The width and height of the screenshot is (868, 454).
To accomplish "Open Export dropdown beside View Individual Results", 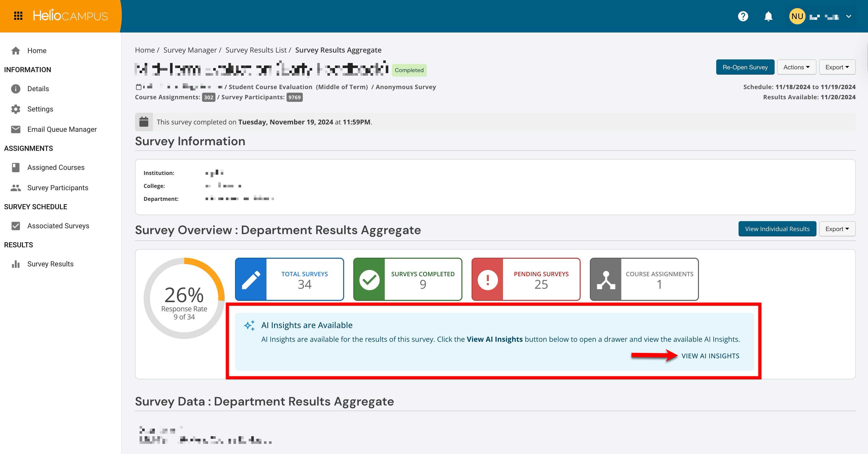I will [x=837, y=229].
